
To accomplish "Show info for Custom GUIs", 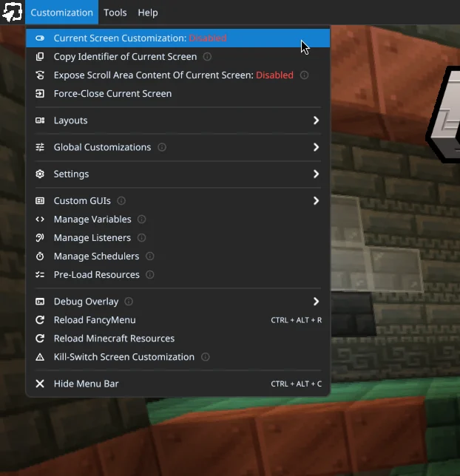I will (121, 200).
